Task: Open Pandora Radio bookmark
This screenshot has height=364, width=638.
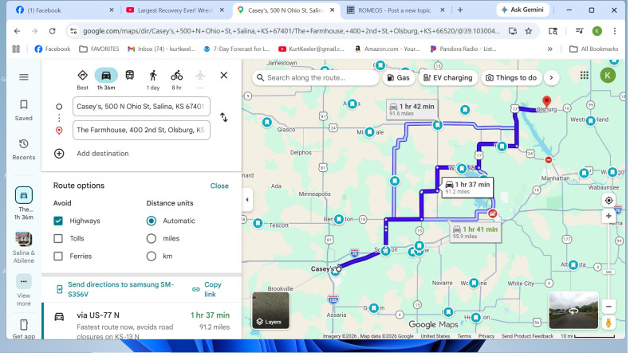Action: click(463, 49)
